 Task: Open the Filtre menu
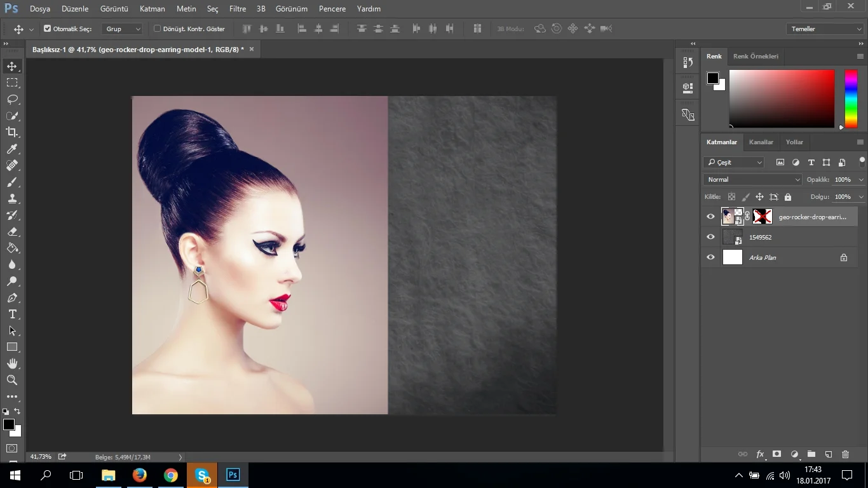pyautogui.click(x=238, y=9)
